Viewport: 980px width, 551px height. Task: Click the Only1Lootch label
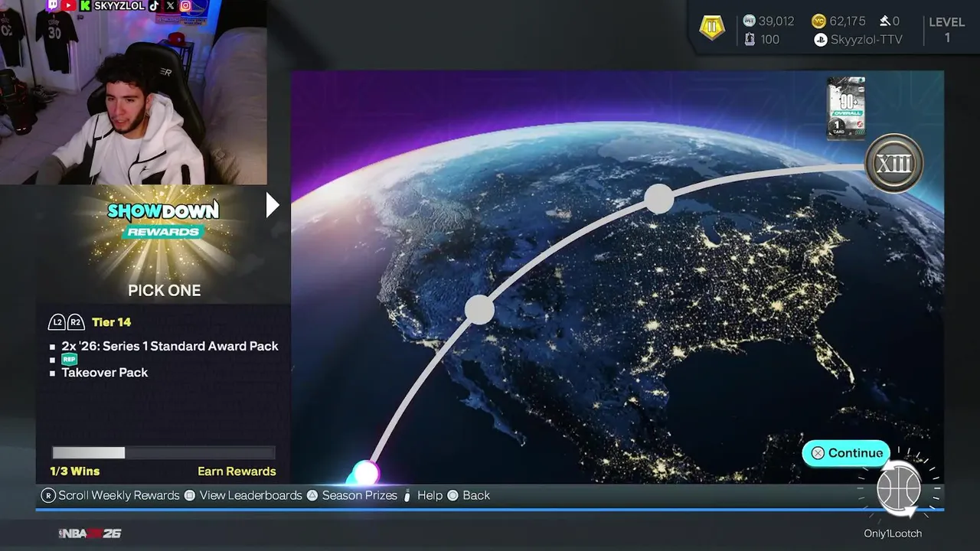click(893, 533)
